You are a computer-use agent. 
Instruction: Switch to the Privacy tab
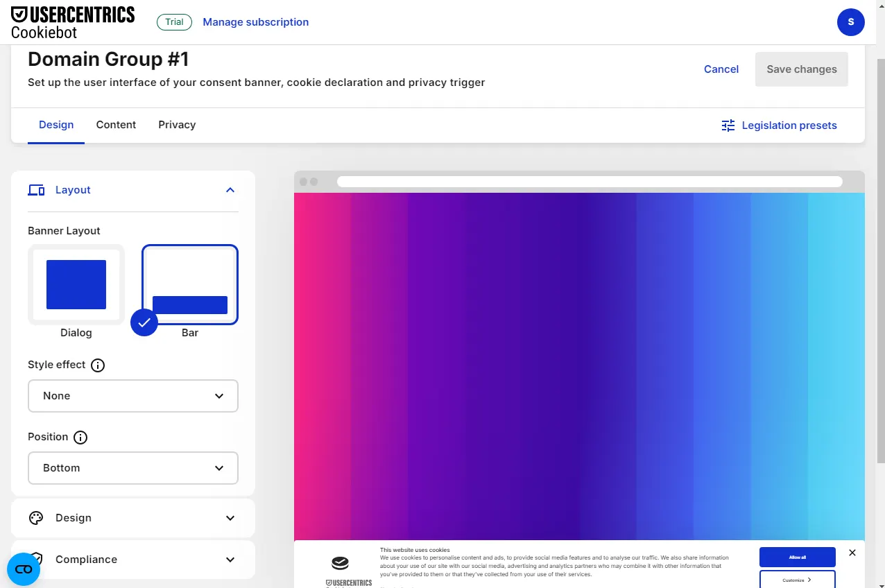[x=177, y=125]
